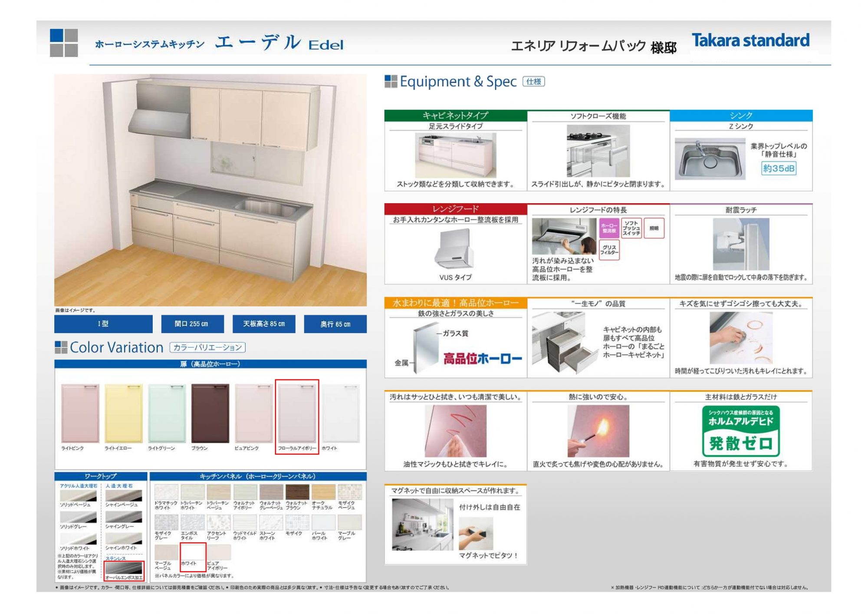This screenshot has width=868, height=614.
Task: Click the 照明 feature icon
Action: pyautogui.click(x=654, y=228)
